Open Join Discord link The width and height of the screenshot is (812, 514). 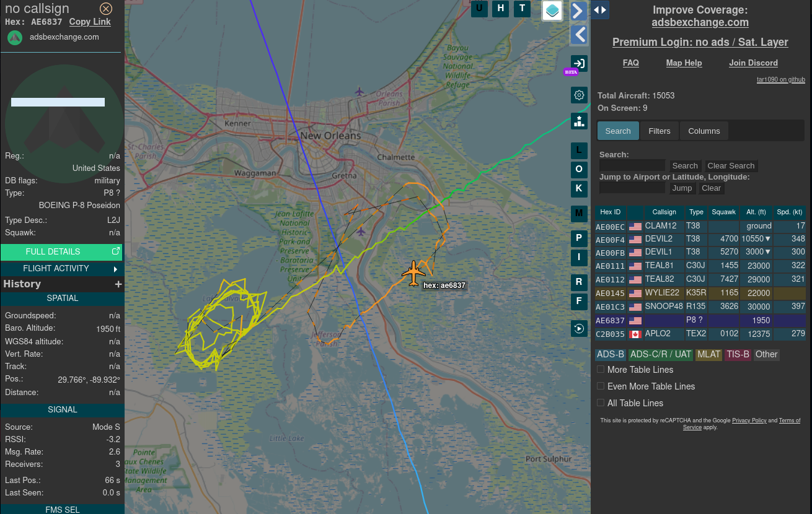point(753,63)
